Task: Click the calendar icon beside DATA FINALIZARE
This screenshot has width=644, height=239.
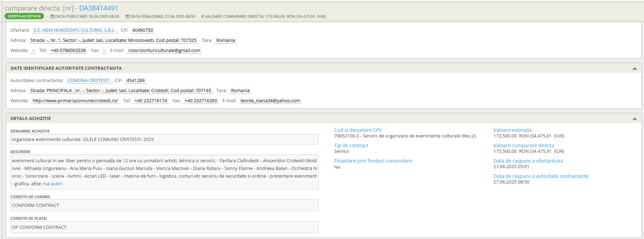Action: click(x=127, y=16)
